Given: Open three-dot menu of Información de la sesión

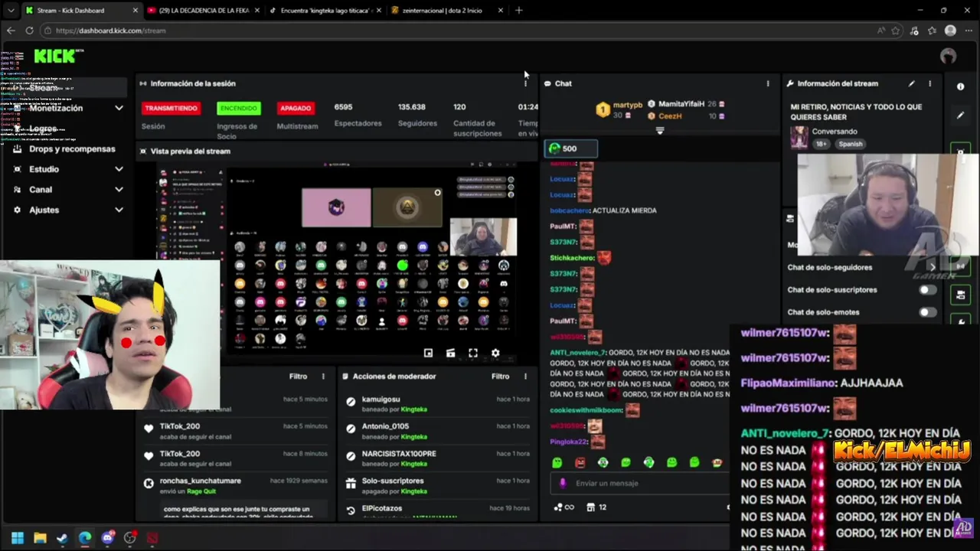Looking at the screenshot, I should tap(525, 83).
